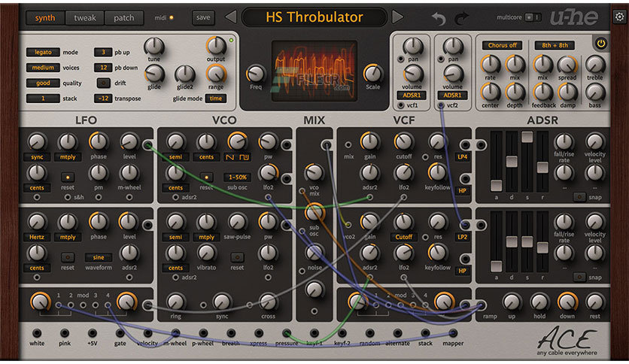Click the oscilloscope waveform display
This screenshot has height=364, width=629.
314,71
